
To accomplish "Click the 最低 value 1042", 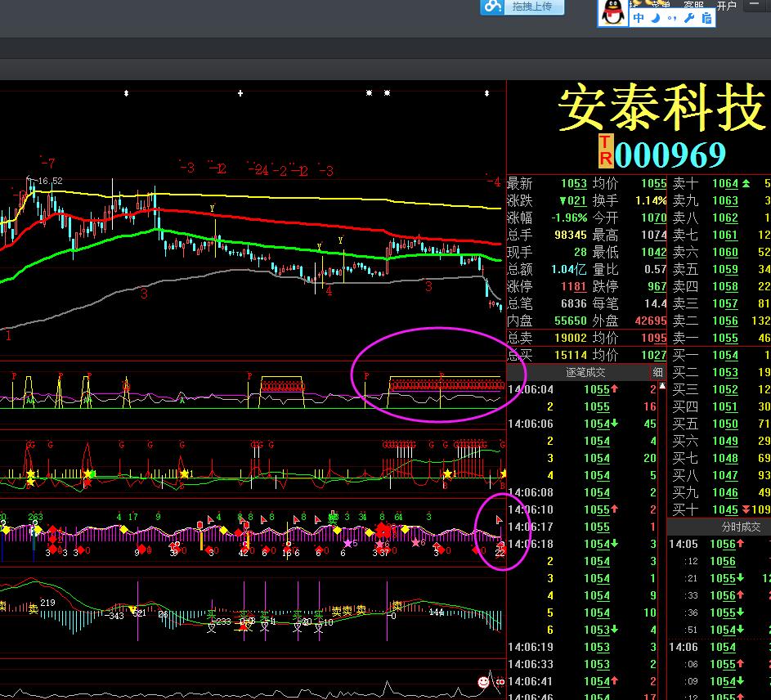I will pos(653,252).
